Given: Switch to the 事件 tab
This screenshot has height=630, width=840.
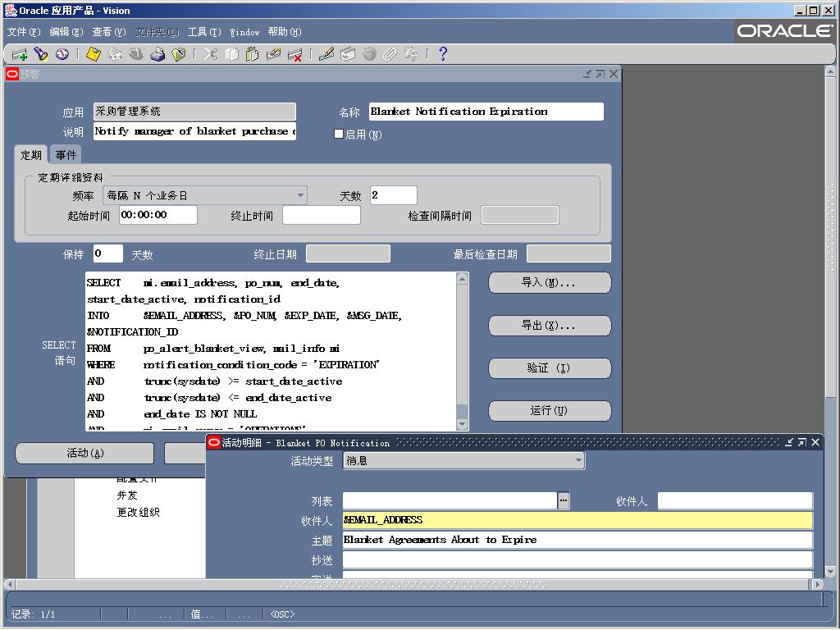Looking at the screenshot, I should 66,155.
